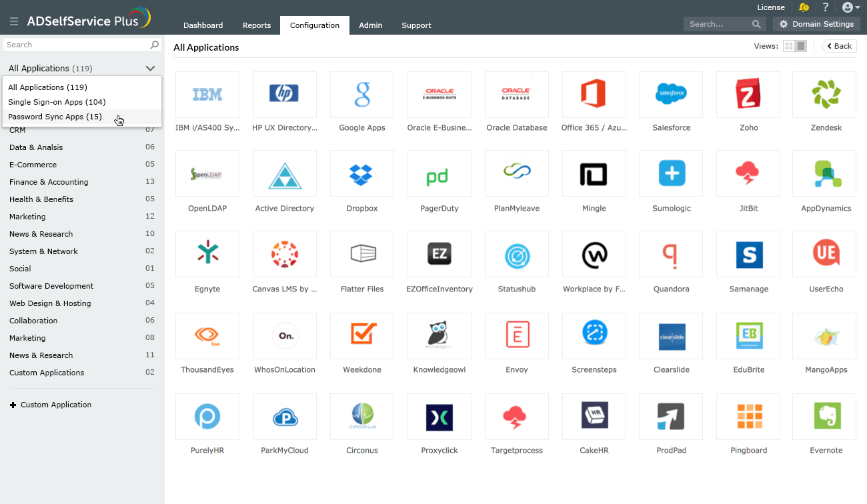Image resolution: width=867 pixels, height=504 pixels.
Task: Open the ThousandEyes icon
Action: click(x=207, y=335)
